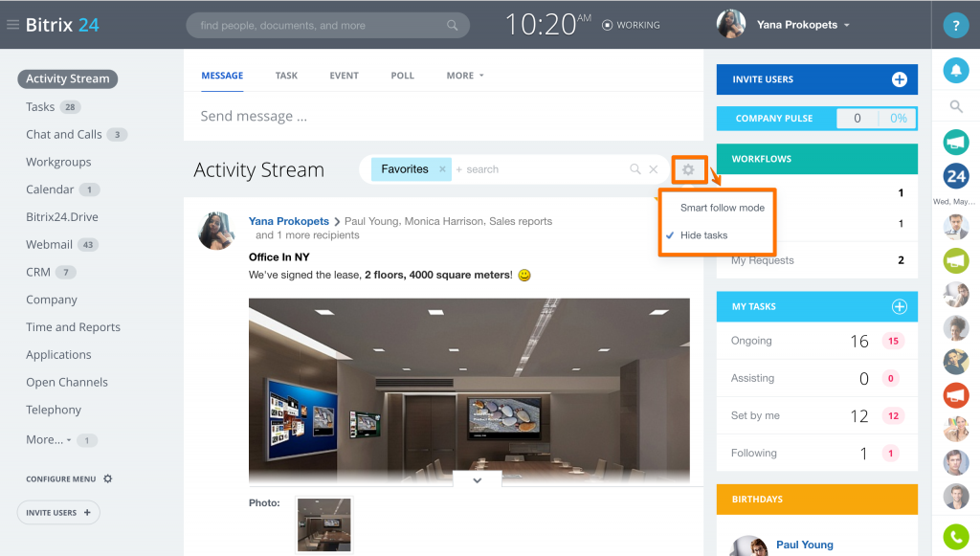
Task: Open notifications bell icon
Action: click(956, 70)
